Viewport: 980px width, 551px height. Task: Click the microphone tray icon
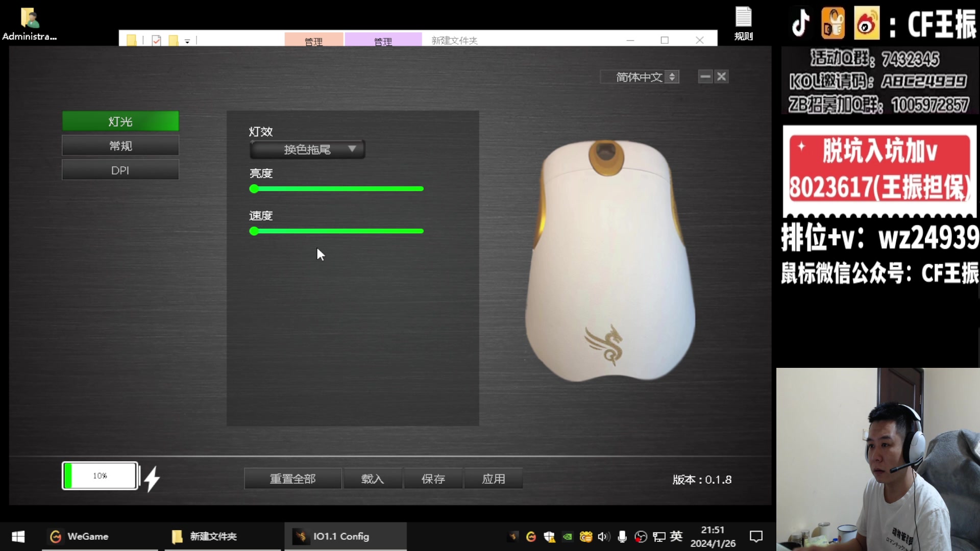tap(622, 537)
